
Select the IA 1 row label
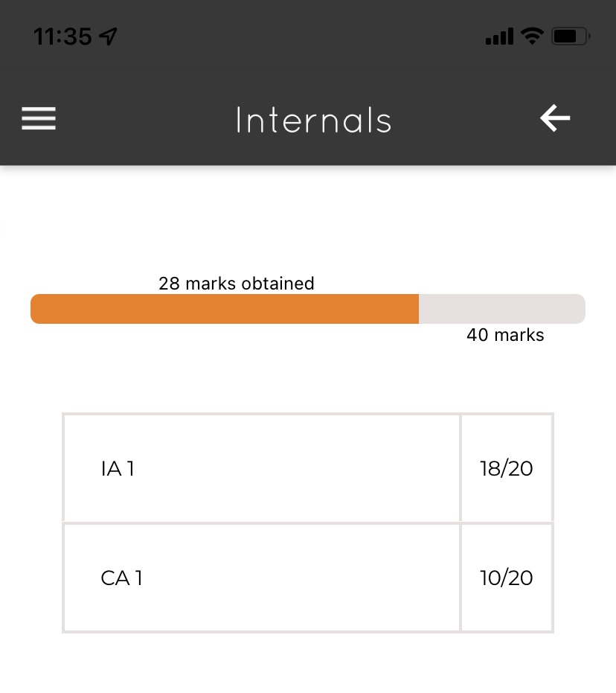click(118, 469)
